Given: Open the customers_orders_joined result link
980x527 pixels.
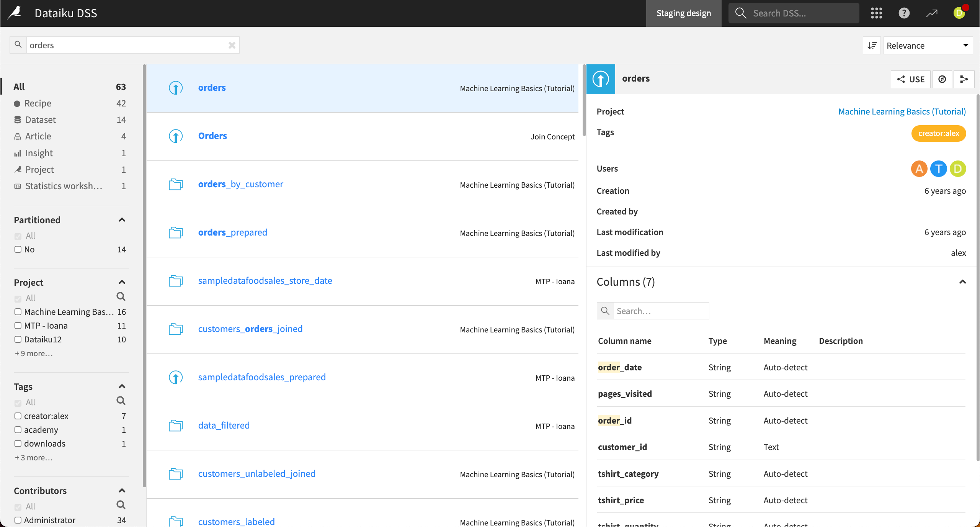Looking at the screenshot, I should [250, 329].
